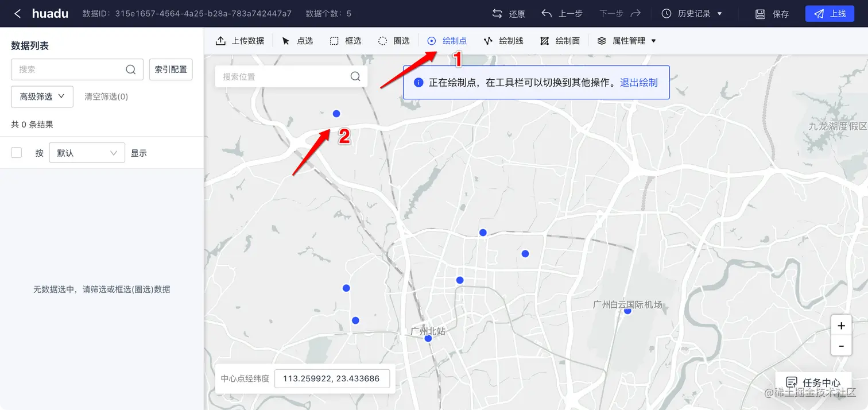
Task: Select the 绘制面 draw polygon tool
Action: tap(560, 41)
